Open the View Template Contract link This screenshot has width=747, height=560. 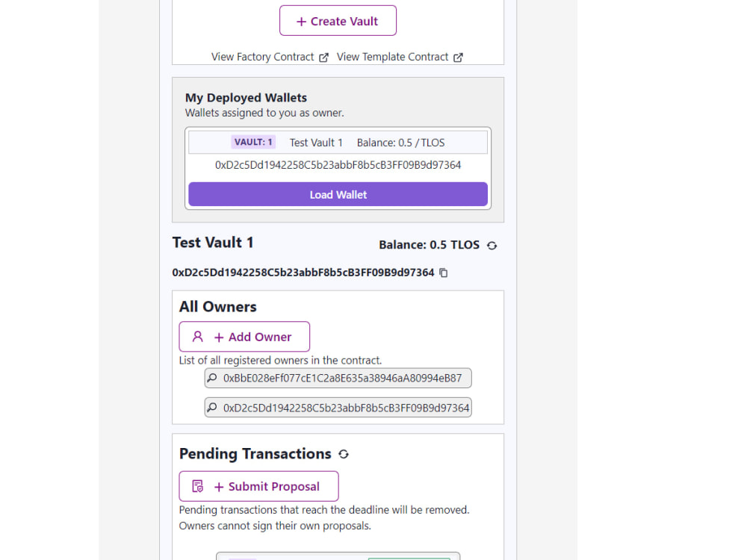[393, 57]
